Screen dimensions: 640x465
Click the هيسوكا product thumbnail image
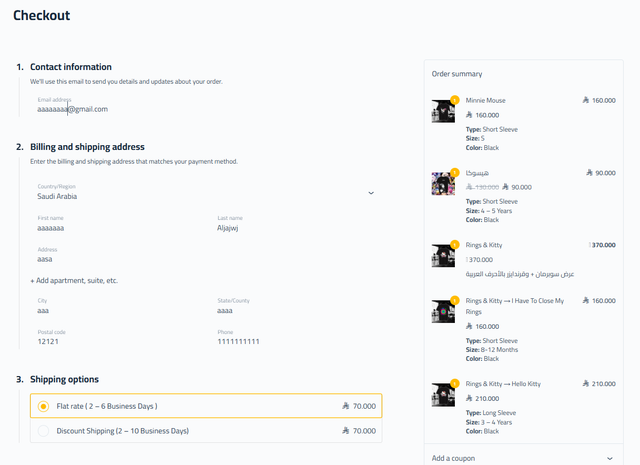(443, 183)
